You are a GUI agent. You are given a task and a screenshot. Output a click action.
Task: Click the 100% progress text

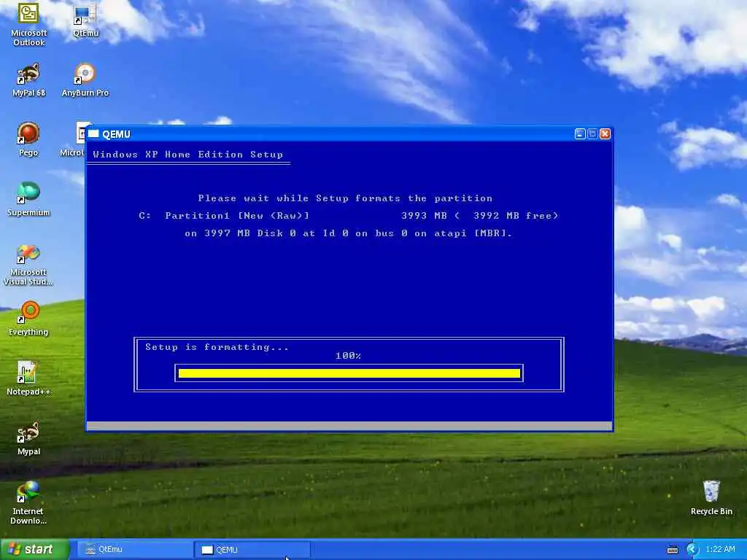point(348,356)
